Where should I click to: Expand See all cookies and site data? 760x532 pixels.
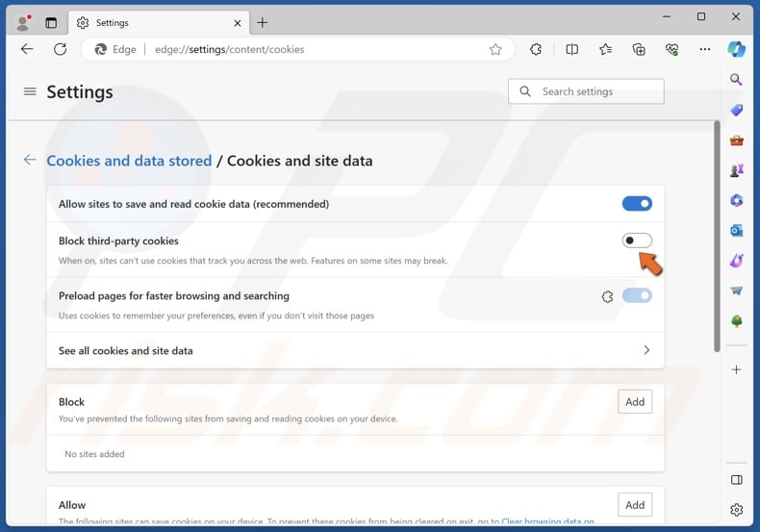coord(355,350)
